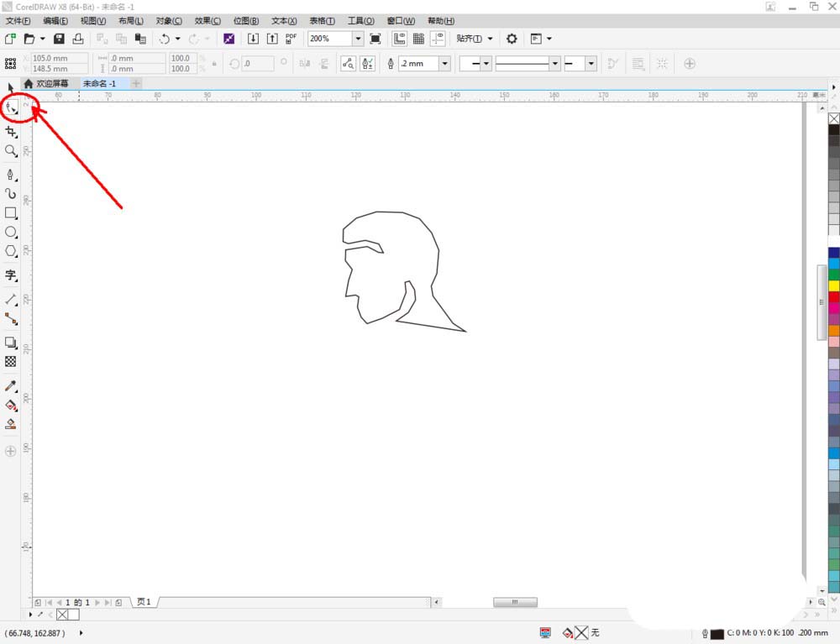840x644 pixels.
Task: Add new document tab plus button
Action: coord(136,83)
